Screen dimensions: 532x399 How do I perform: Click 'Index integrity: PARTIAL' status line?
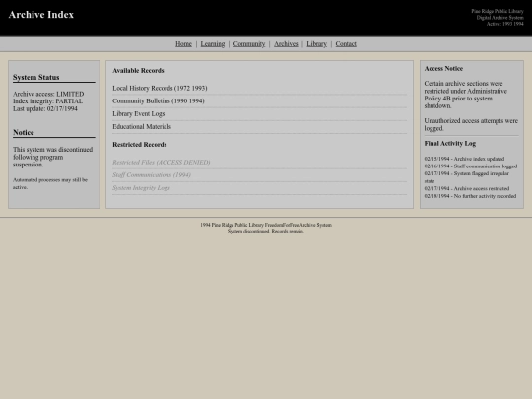coord(47,101)
